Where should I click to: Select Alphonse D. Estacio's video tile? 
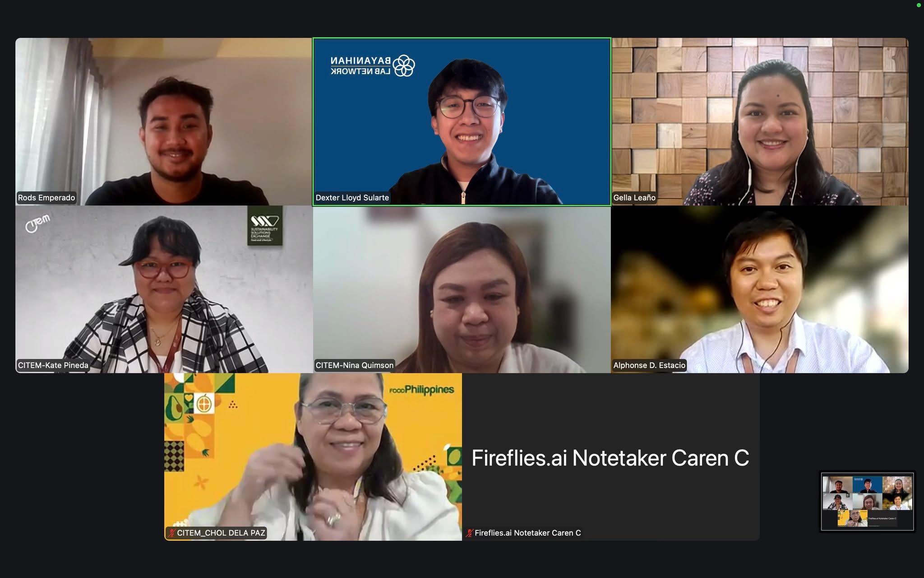(760, 289)
